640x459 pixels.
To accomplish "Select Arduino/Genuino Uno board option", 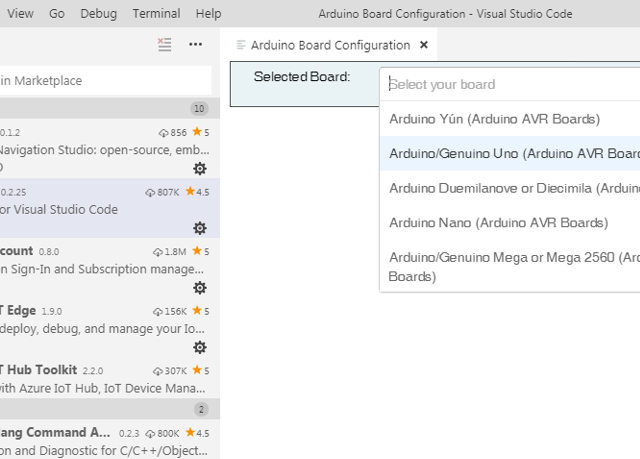I will pyautogui.click(x=510, y=153).
